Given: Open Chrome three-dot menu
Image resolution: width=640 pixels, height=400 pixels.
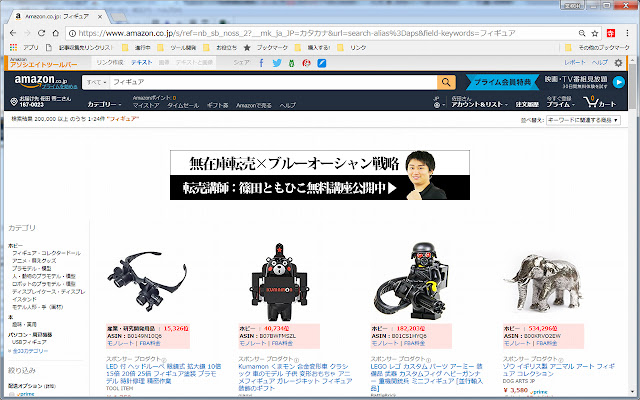Looking at the screenshot, I should (627, 33).
